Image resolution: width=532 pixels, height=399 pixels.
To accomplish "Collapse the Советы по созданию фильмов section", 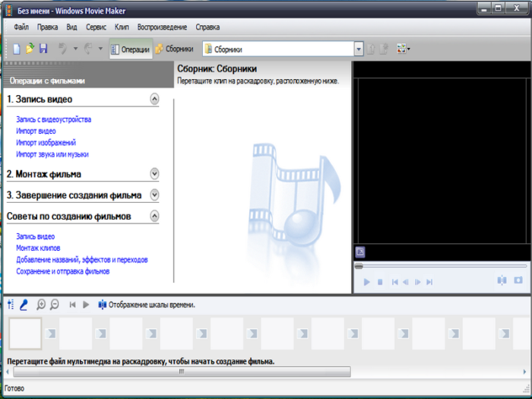I will click(x=154, y=216).
